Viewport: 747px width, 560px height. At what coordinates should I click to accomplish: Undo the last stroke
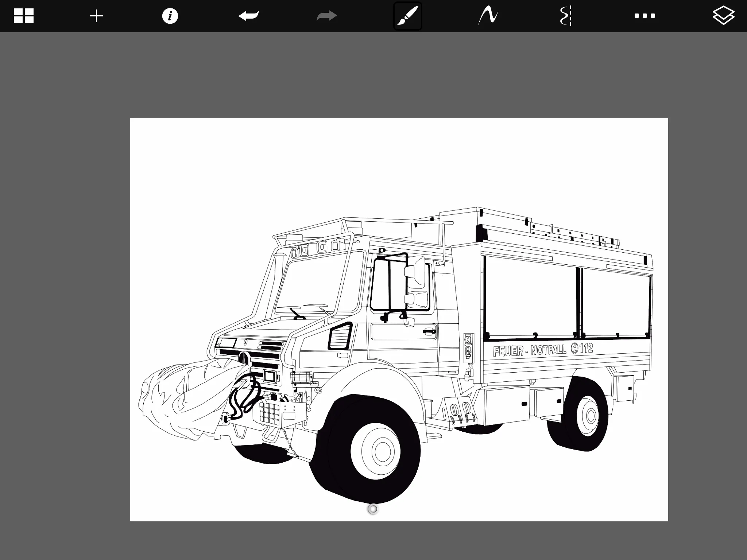coord(249,16)
